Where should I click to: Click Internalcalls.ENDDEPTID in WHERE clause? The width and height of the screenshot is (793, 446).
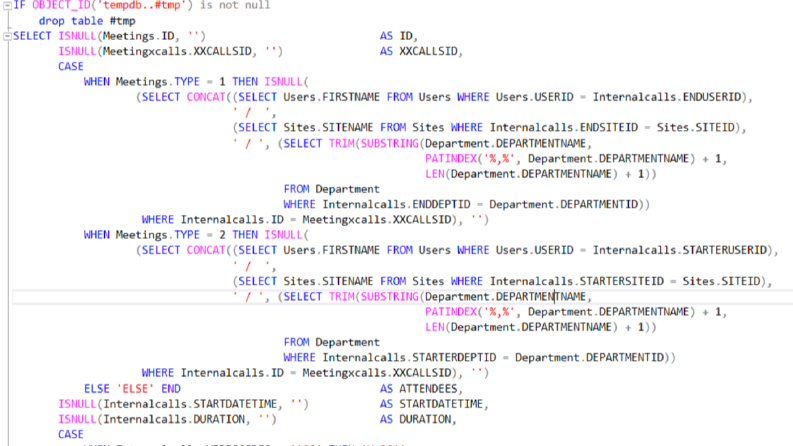pos(396,204)
